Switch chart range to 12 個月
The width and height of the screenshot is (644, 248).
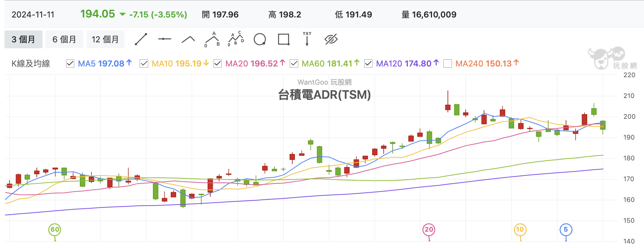click(105, 39)
